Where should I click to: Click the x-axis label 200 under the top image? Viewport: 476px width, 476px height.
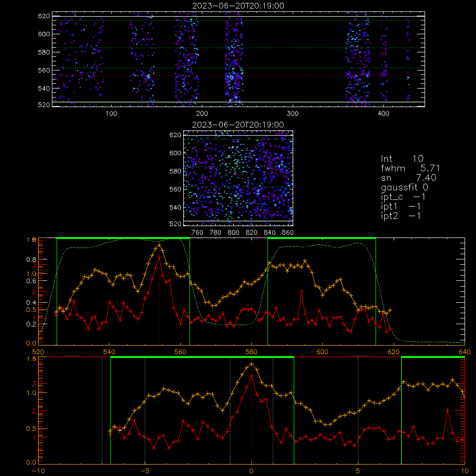point(202,114)
